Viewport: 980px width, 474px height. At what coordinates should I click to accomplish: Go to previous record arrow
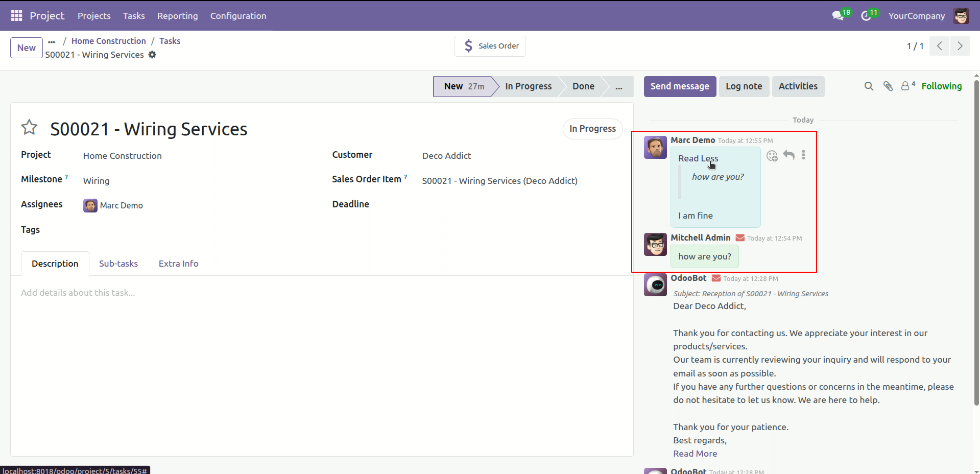pyautogui.click(x=940, y=46)
